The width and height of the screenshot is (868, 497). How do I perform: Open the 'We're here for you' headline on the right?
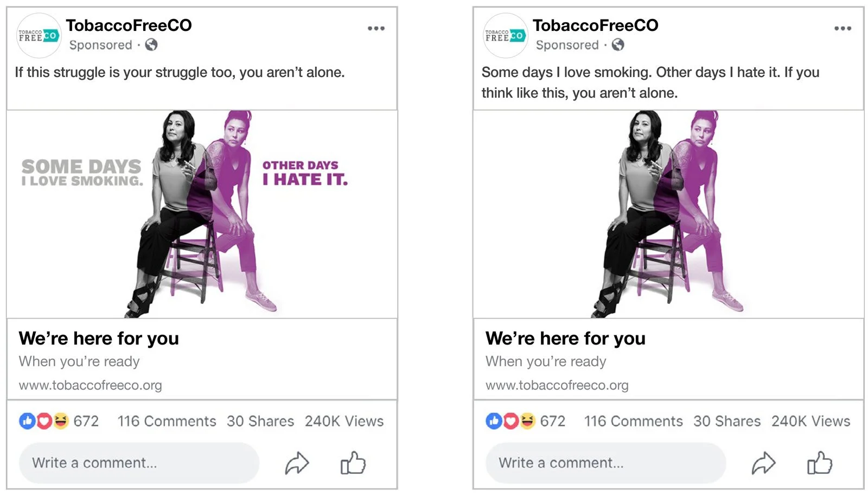click(x=565, y=338)
